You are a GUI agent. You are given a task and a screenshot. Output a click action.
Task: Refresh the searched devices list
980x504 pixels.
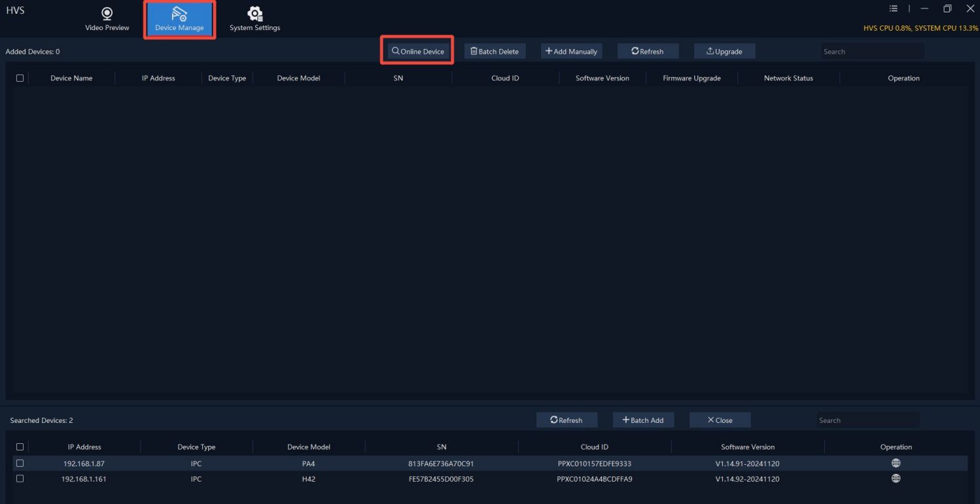(567, 420)
